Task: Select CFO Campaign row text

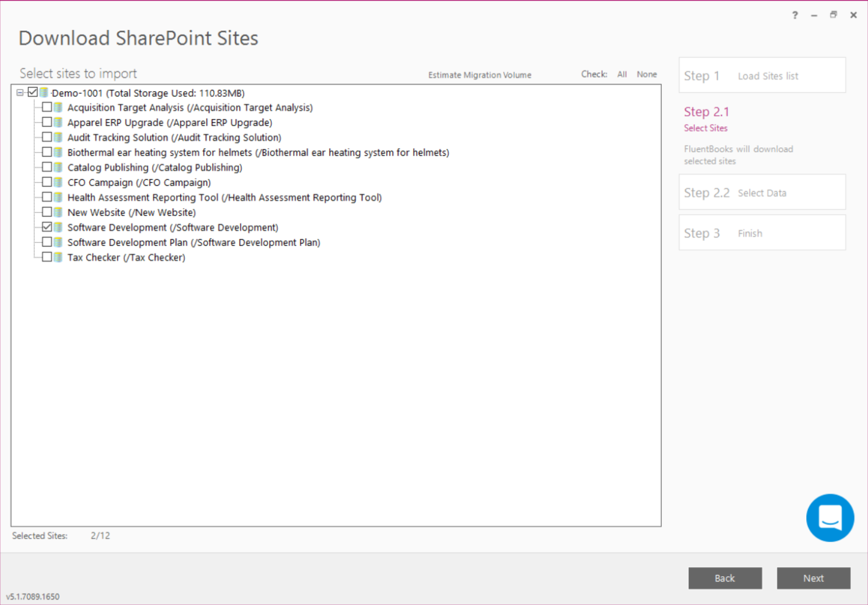Action: tap(139, 182)
